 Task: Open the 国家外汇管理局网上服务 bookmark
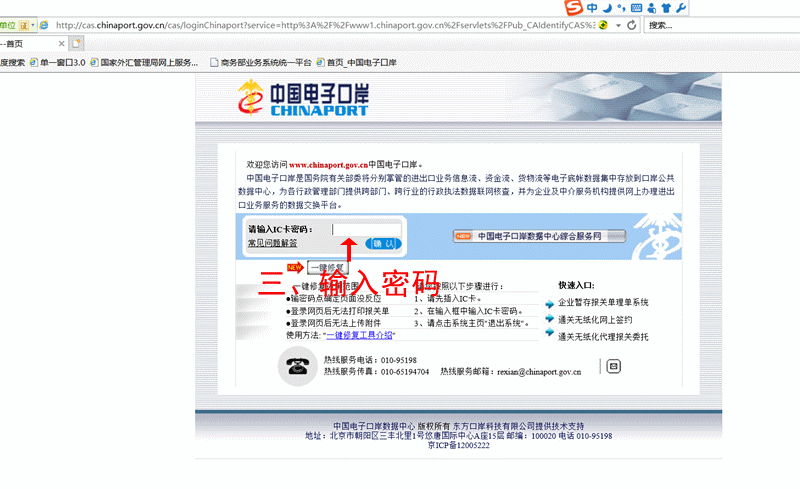(x=143, y=62)
